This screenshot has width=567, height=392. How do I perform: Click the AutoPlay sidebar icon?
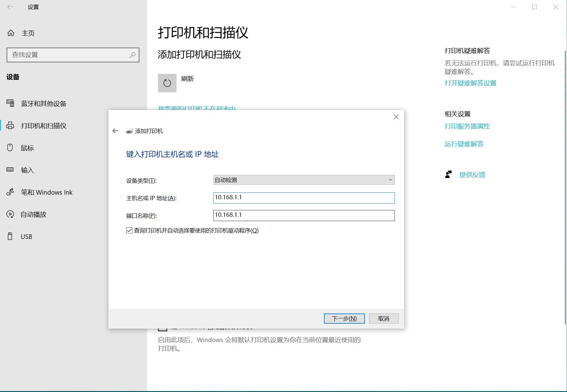click(10, 214)
